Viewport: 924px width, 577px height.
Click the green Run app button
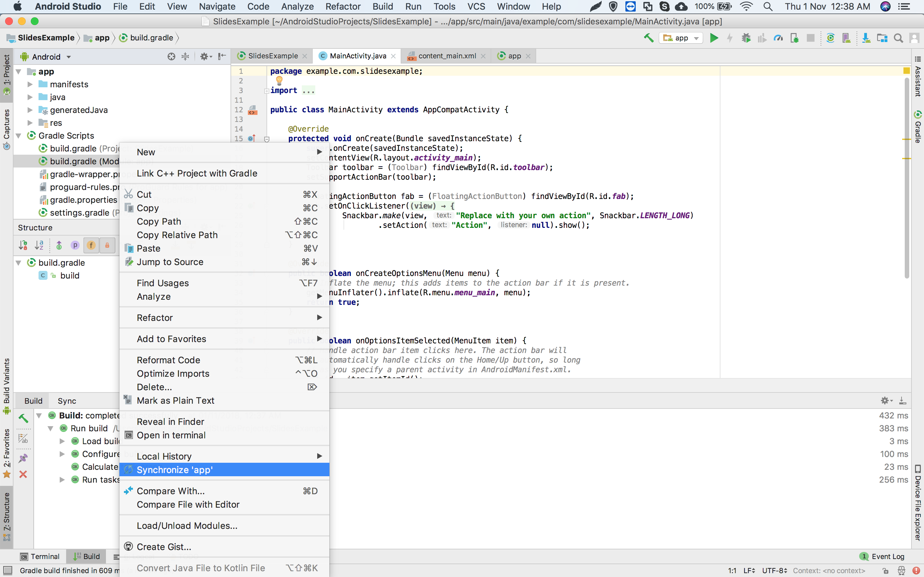tap(714, 38)
